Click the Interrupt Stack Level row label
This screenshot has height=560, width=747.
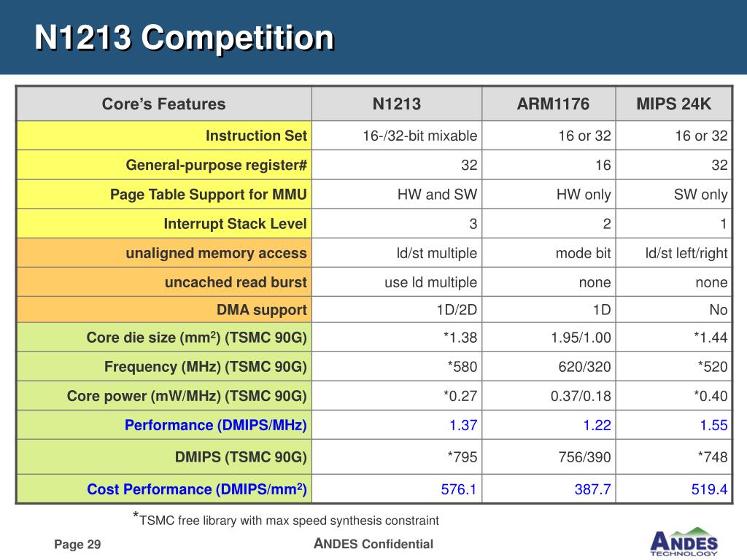[x=236, y=224]
